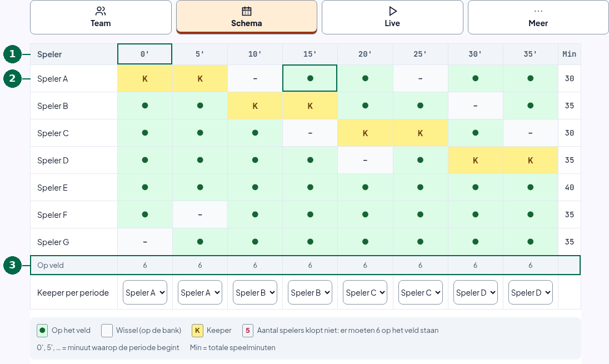The height and width of the screenshot is (364, 609).
Task: Toggle Speler C's bench cell at 35'
Action: (x=531, y=133)
